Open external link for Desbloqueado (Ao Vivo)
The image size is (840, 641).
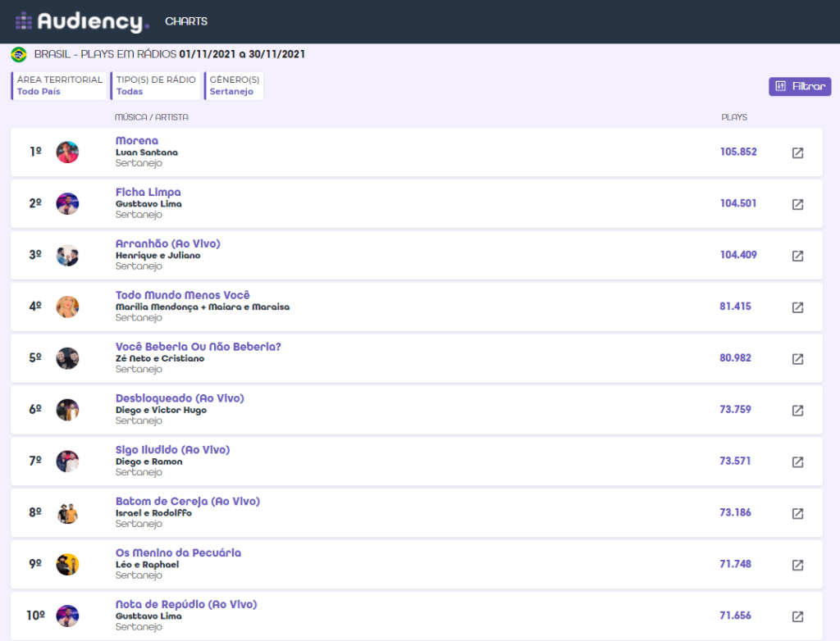(797, 410)
